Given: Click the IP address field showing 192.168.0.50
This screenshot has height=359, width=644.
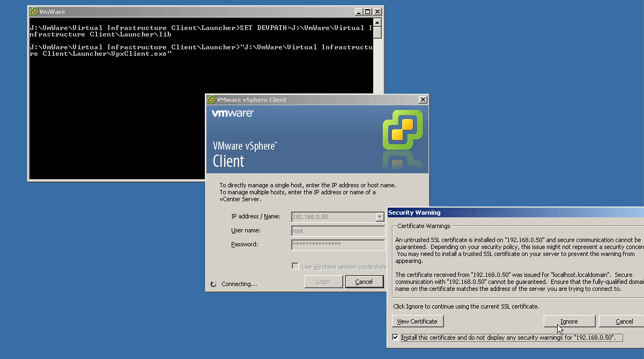Looking at the screenshot, I should click(334, 217).
